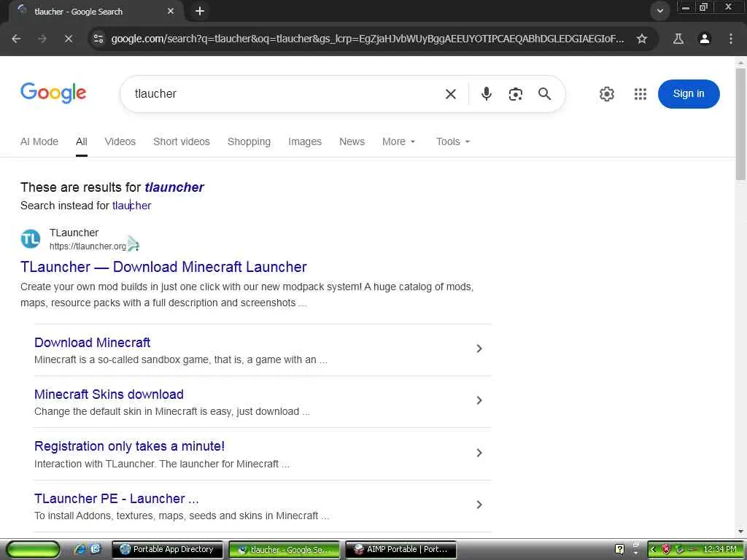Viewport: 747px width, 560px height.
Task: Open Chrome three-dot menu
Action: tap(730, 39)
